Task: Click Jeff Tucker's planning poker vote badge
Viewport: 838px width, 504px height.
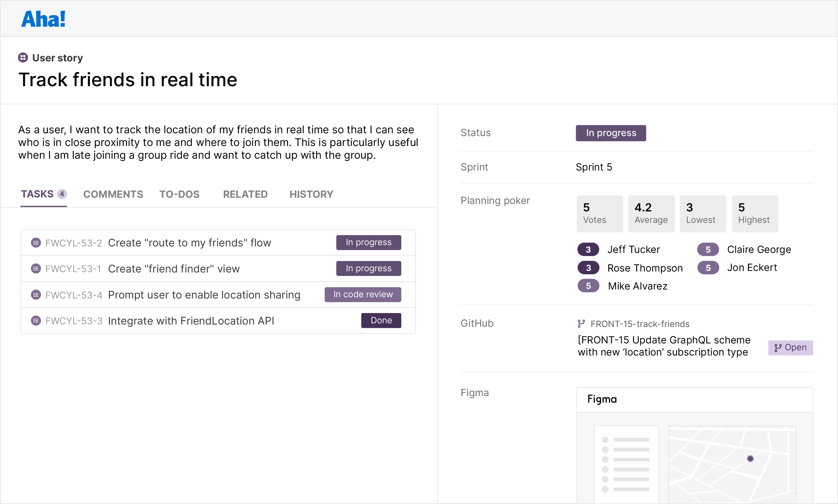Action: pos(588,249)
